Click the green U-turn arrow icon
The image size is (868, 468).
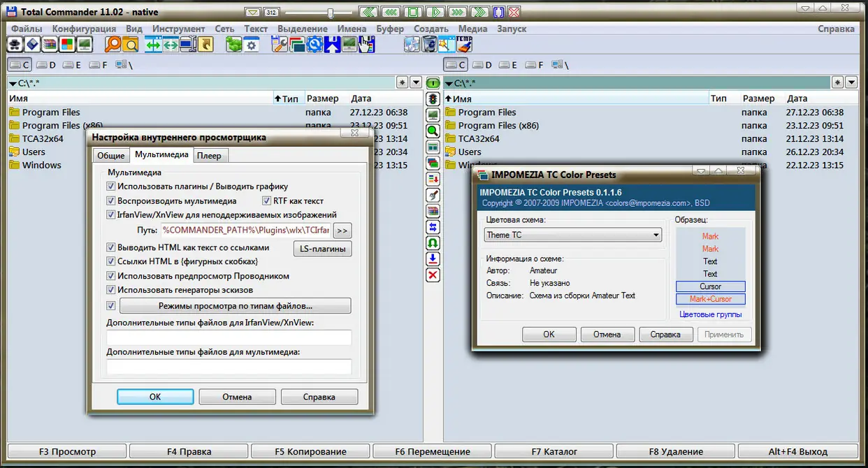(433, 243)
